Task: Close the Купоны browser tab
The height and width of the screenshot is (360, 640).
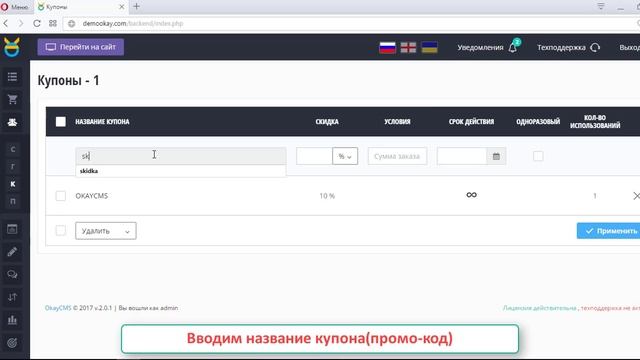Action: pyautogui.click(x=121, y=7)
